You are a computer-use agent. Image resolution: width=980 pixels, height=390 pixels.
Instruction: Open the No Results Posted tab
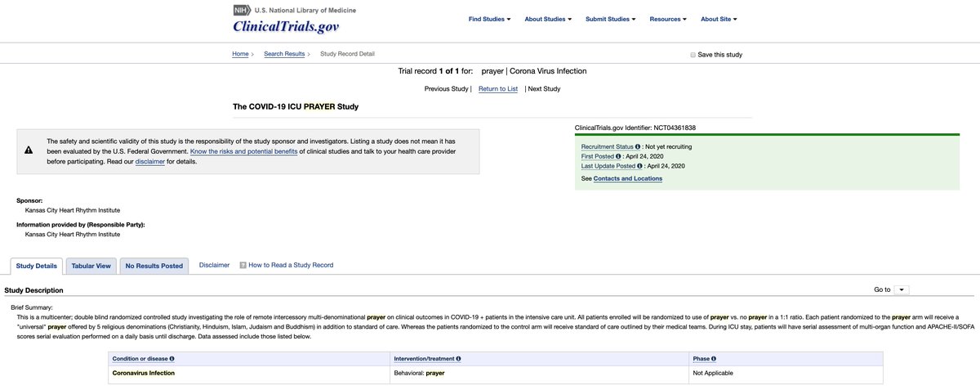[154, 266]
